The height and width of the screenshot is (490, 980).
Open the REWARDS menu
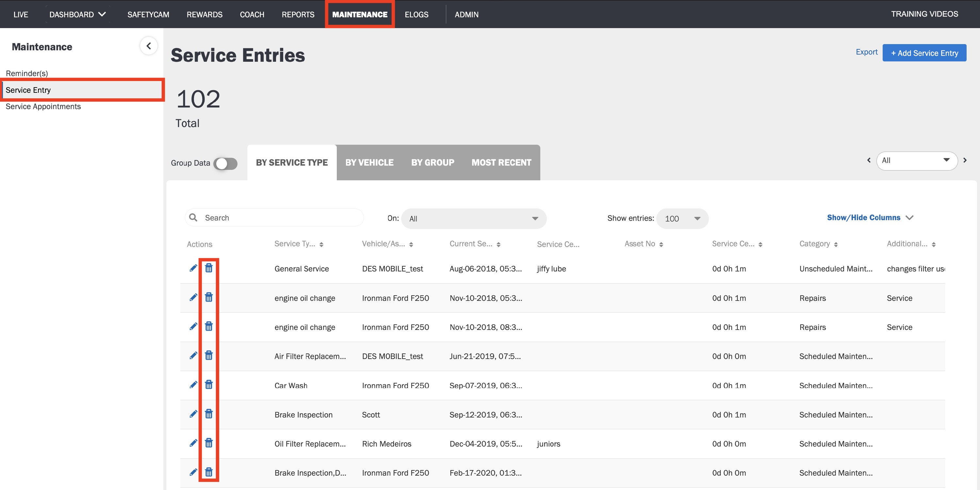(x=204, y=14)
